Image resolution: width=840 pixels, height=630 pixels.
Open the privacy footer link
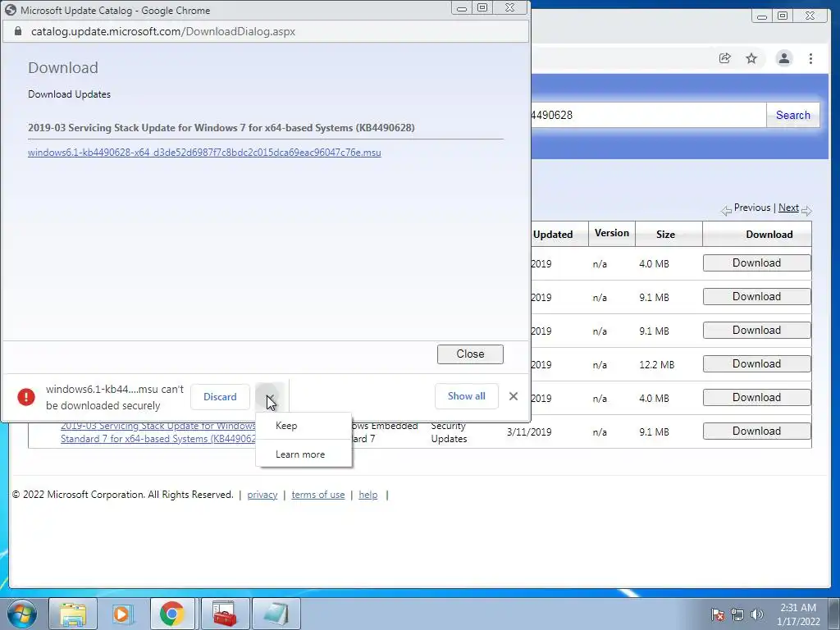pyautogui.click(x=262, y=495)
